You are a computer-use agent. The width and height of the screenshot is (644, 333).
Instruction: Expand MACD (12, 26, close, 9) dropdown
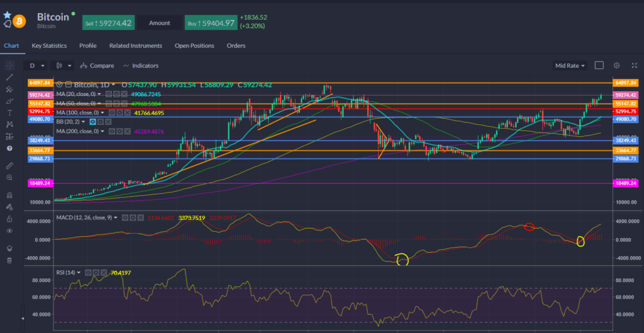pos(116,218)
